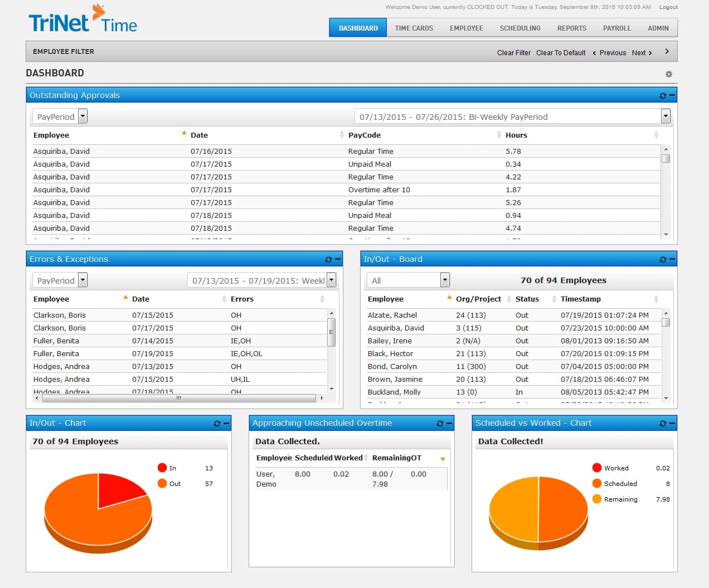Open the Payroll tab
This screenshot has height=588, width=709.
[617, 28]
